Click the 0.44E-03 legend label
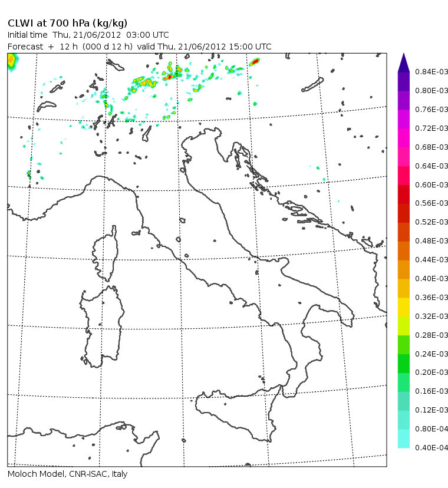The height and width of the screenshot is (488, 448). 431,259
